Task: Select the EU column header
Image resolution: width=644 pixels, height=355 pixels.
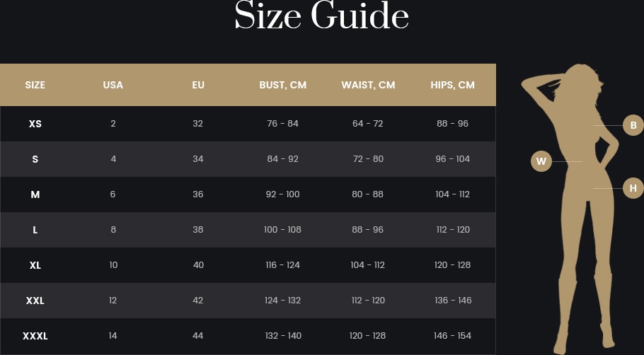Action: pyautogui.click(x=198, y=85)
